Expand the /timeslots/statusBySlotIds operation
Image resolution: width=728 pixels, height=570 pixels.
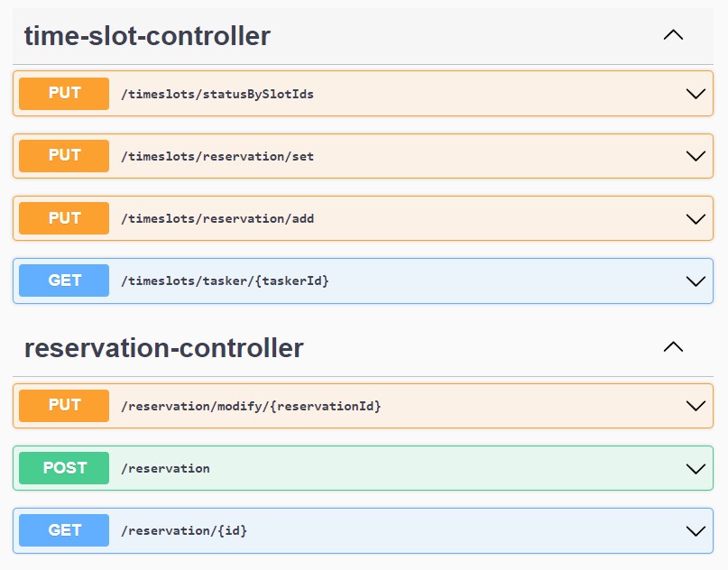pos(695,93)
